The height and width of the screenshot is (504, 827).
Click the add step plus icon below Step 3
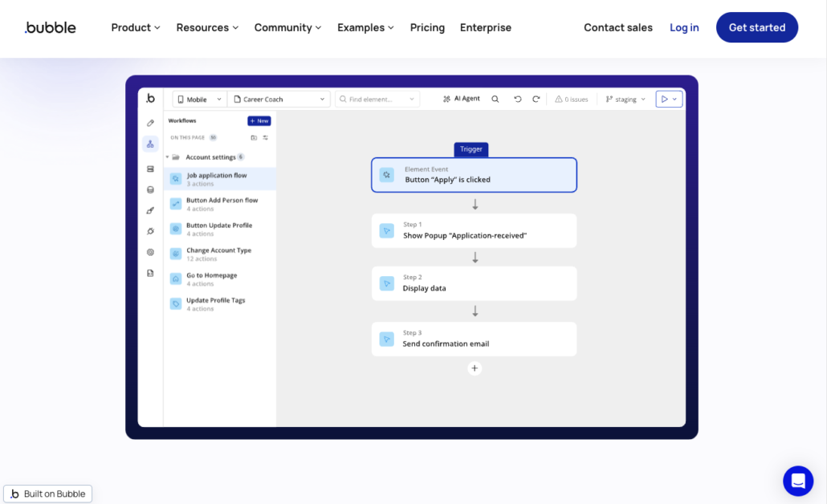tap(475, 368)
